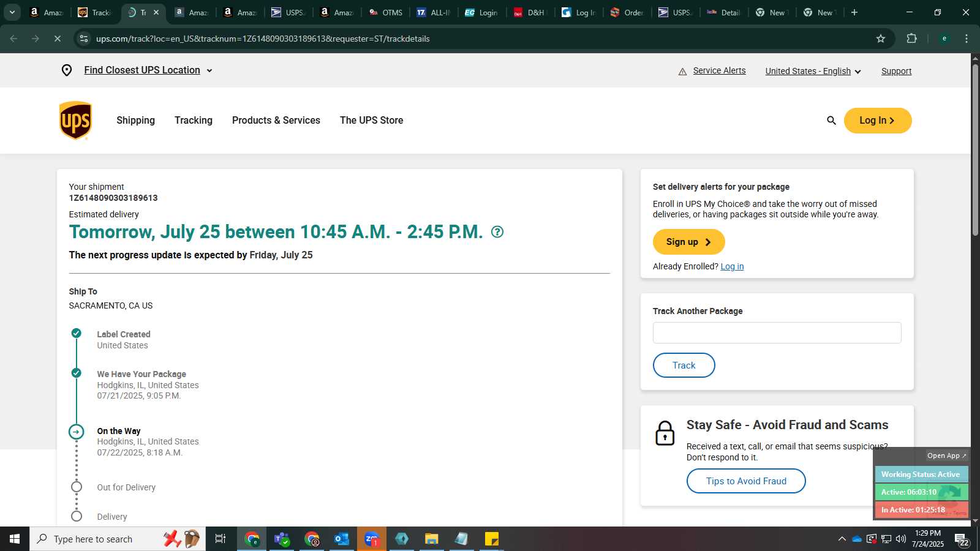980x551 pixels.
Task: Click the estimated delivery help question icon
Action: coord(497,232)
